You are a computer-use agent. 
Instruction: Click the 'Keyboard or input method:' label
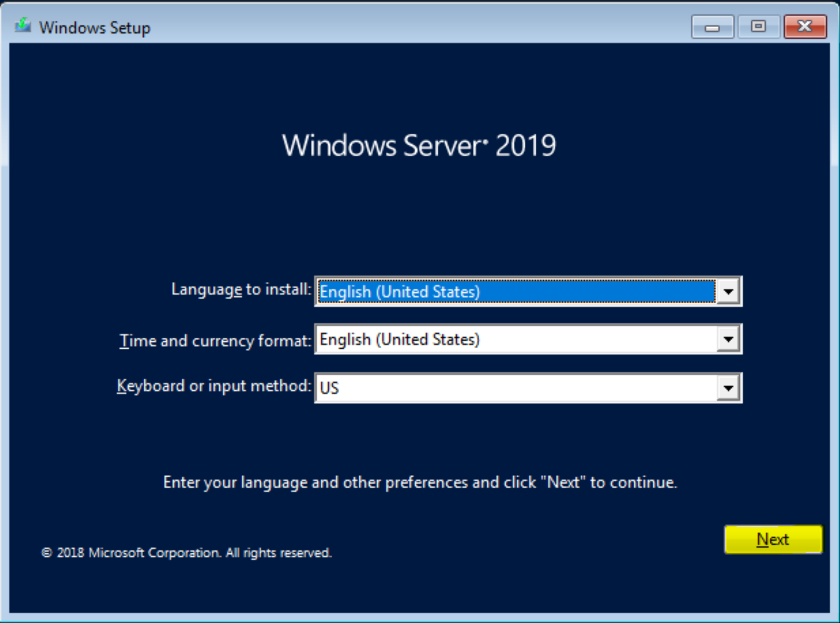tap(214, 386)
